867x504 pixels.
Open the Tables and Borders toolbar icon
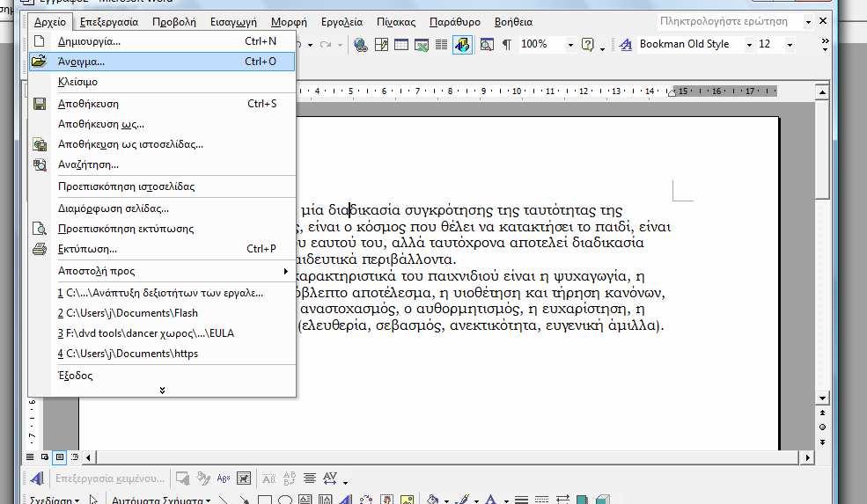click(x=381, y=44)
